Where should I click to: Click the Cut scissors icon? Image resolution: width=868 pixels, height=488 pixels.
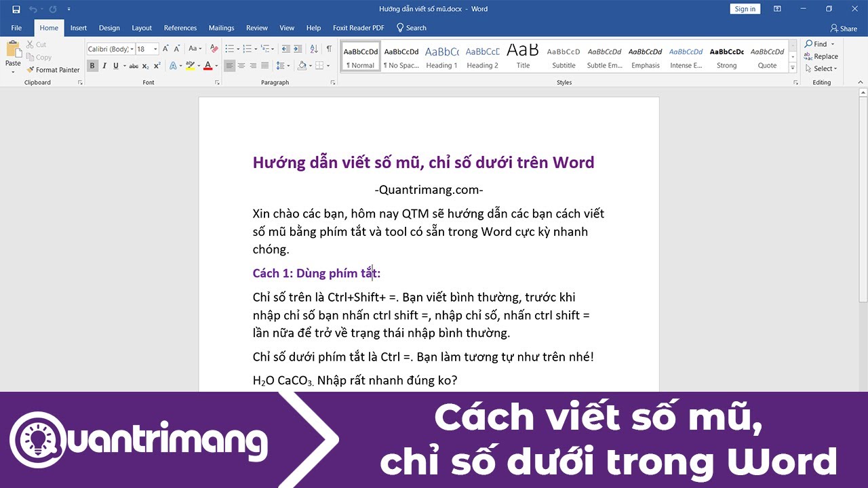pyautogui.click(x=31, y=45)
